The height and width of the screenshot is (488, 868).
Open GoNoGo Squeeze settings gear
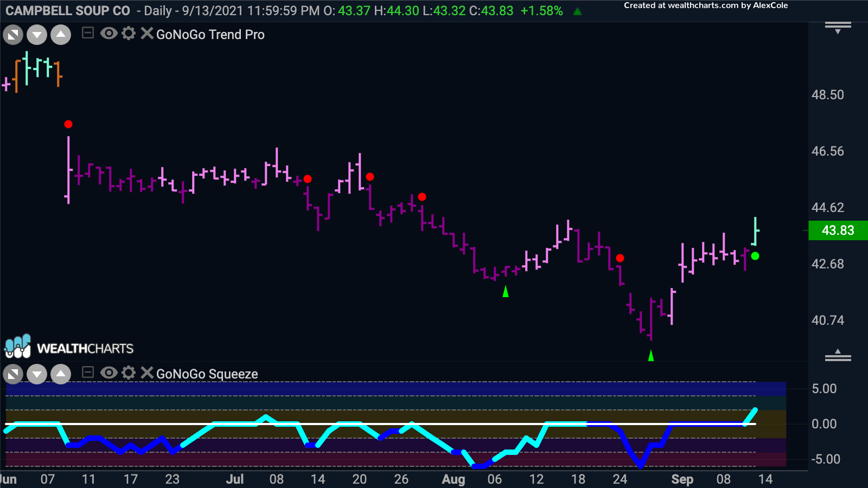[x=129, y=373]
